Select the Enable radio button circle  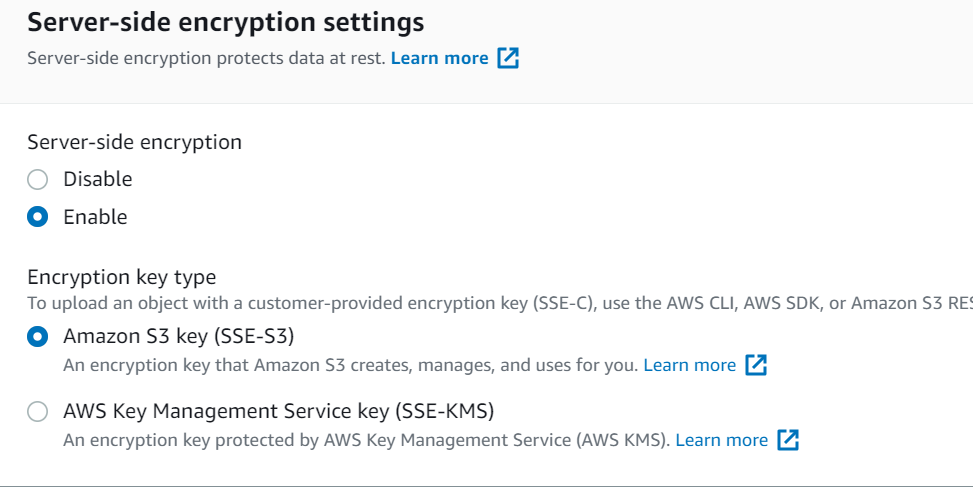pos(37,217)
